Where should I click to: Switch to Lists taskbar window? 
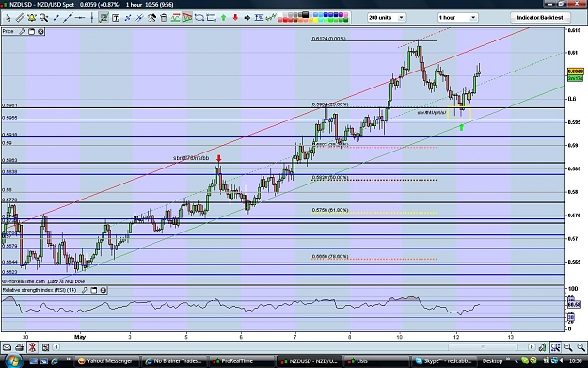pyautogui.click(x=376, y=361)
